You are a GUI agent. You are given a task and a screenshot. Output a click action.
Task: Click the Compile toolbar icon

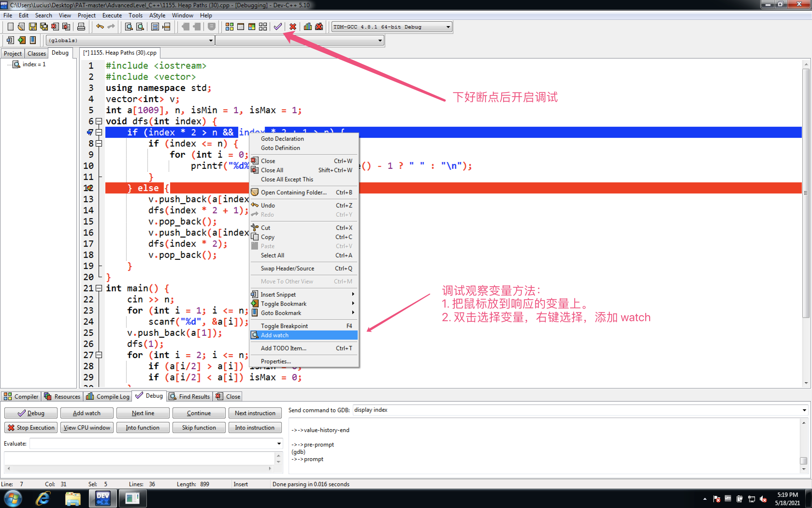click(x=229, y=27)
